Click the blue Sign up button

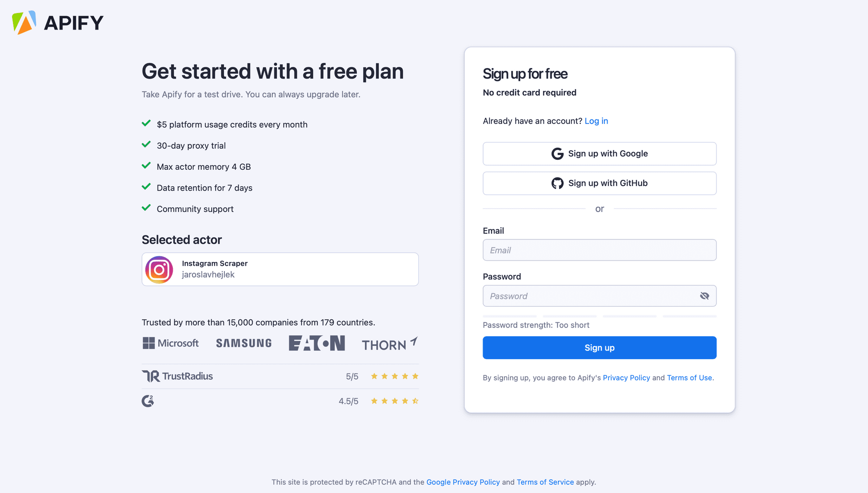tap(599, 347)
